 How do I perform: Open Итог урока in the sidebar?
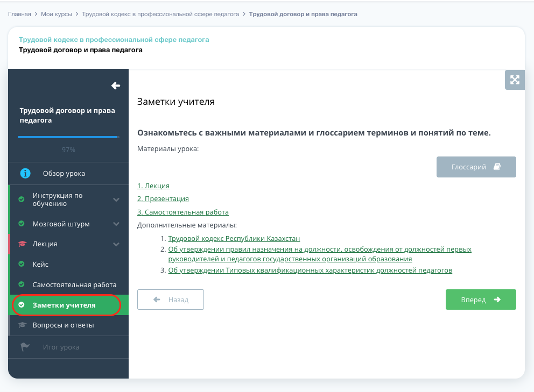tap(68, 347)
